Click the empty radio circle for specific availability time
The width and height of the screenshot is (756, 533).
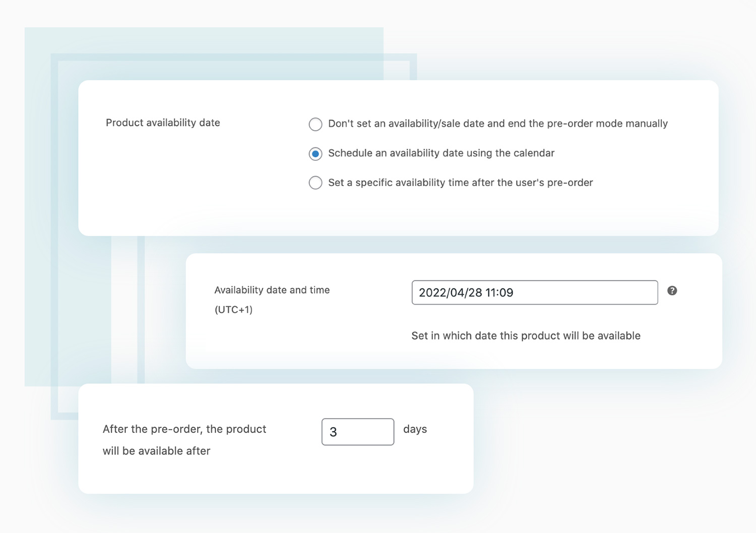click(315, 183)
